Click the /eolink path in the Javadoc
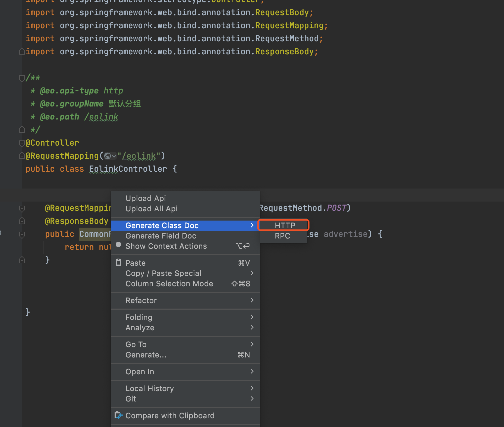Image resolution: width=504 pixels, height=427 pixels. [x=101, y=117]
